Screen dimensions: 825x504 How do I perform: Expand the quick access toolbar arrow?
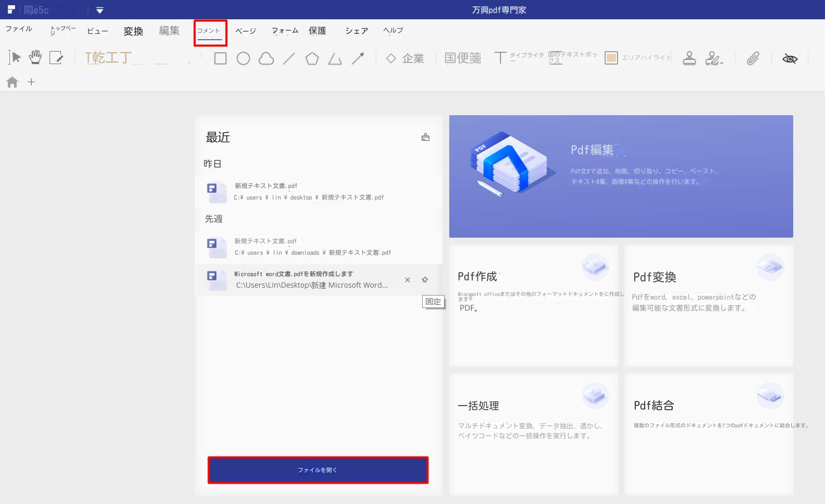click(x=100, y=10)
